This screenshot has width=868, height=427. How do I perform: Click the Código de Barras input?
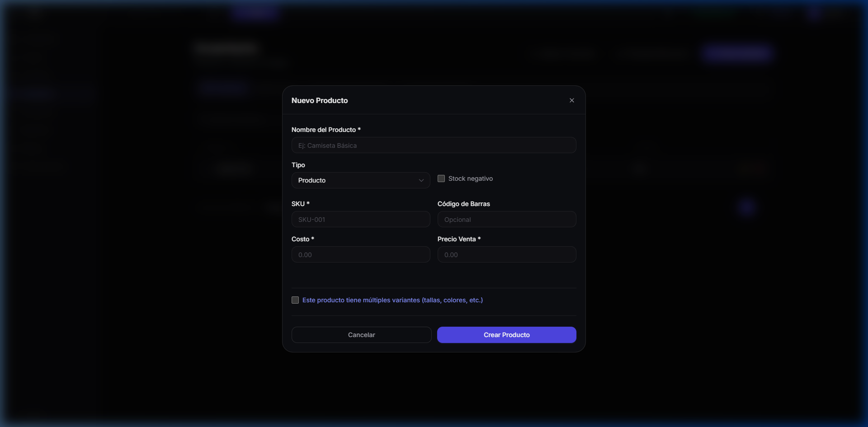[x=506, y=220]
